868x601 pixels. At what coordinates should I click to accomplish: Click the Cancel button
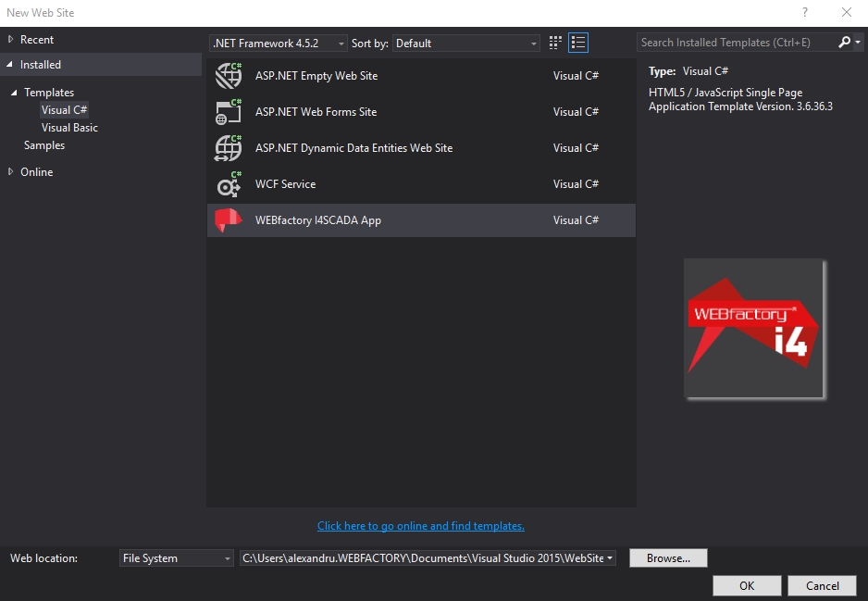822,585
